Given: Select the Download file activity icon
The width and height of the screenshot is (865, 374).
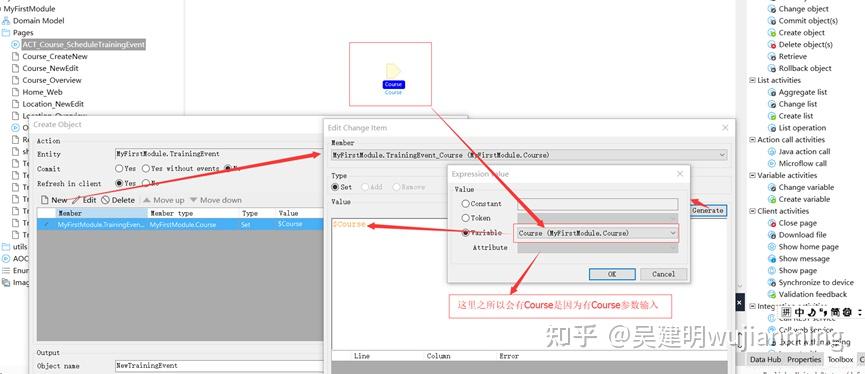Looking at the screenshot, I should tap(772, 235).
